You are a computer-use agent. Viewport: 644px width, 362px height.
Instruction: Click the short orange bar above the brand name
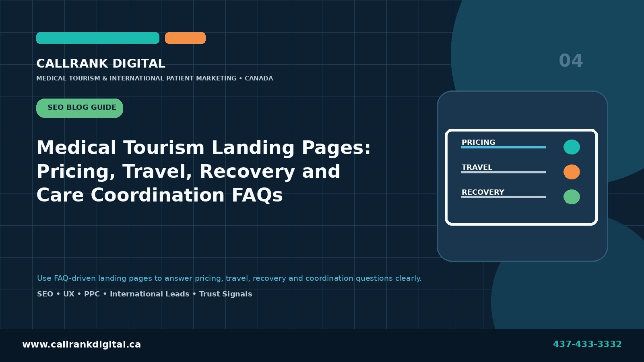(x=185, y=38)
